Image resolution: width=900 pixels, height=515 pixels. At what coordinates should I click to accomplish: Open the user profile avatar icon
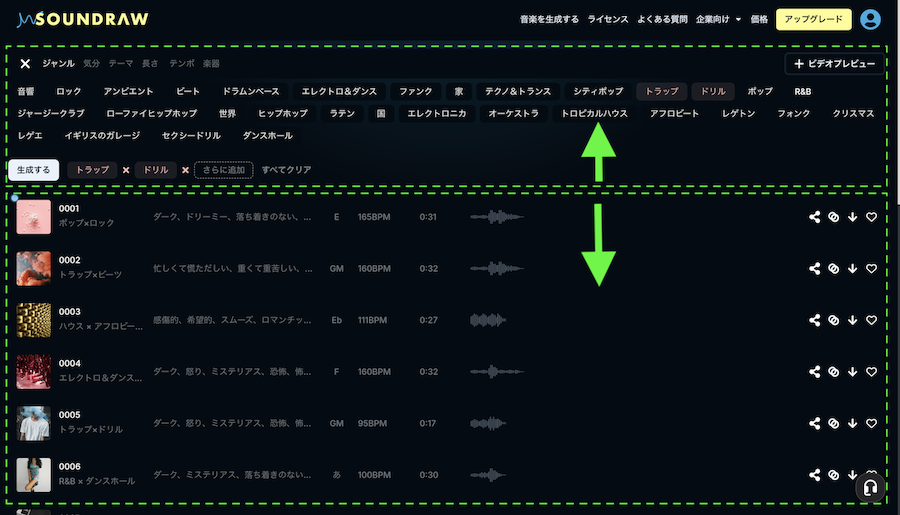[x=870, y=19]
